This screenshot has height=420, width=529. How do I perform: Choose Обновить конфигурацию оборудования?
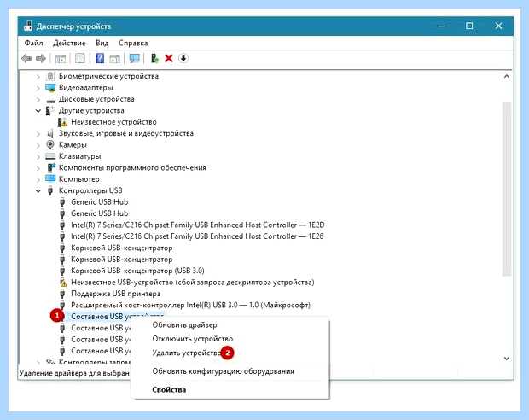(223, 371)
